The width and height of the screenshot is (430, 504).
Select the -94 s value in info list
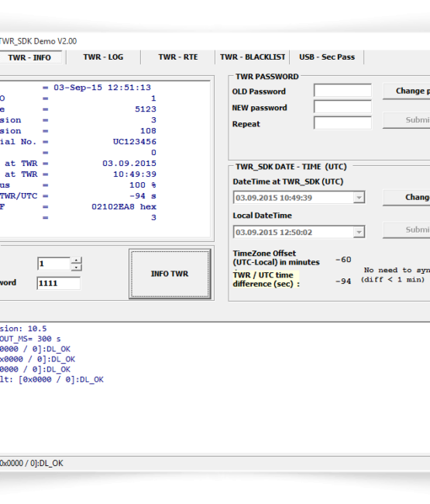pyautogui.click(x=143, y=195)
